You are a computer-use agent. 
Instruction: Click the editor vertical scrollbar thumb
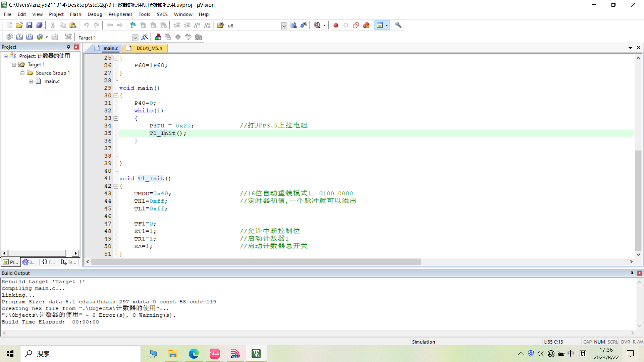(638, 200)
